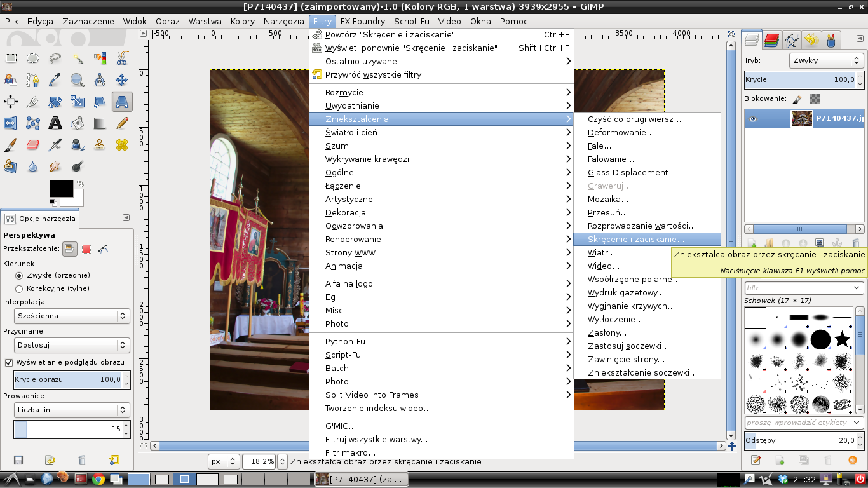This screenshot has width=868, height=488.
Task: Uncheck Wyświetlanie podglądu obrazu checkbox
Action: (x=9, y=362)
